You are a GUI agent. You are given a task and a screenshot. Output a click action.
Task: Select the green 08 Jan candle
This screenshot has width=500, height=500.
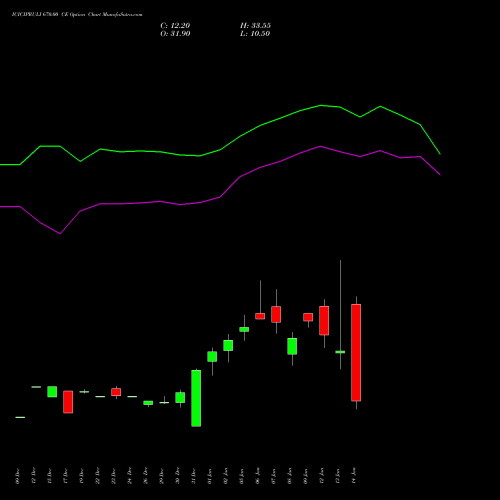(292, 346)
